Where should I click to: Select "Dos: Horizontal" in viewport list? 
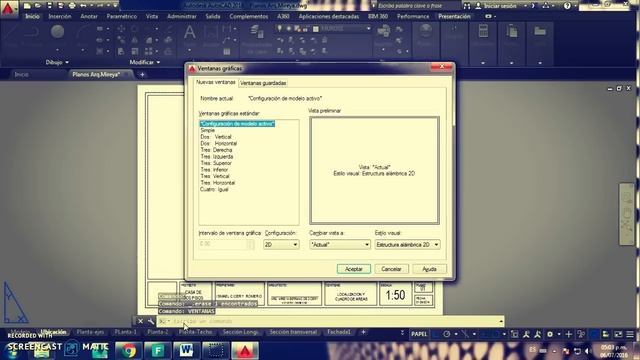[x=218, y=143]
